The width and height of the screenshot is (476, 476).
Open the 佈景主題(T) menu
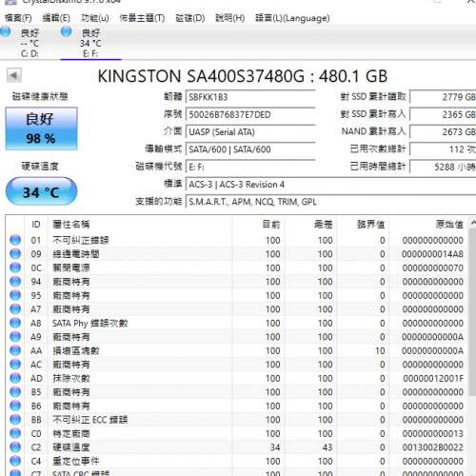142,18
